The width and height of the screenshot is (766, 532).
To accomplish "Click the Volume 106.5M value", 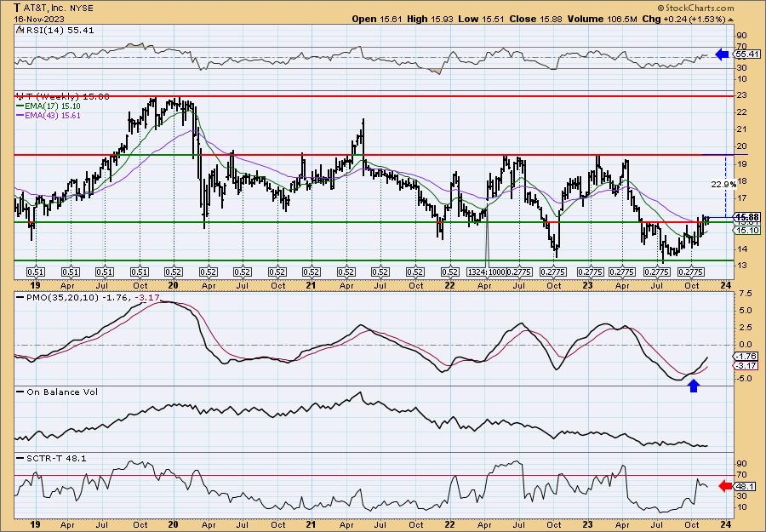I will pos(602,19).
